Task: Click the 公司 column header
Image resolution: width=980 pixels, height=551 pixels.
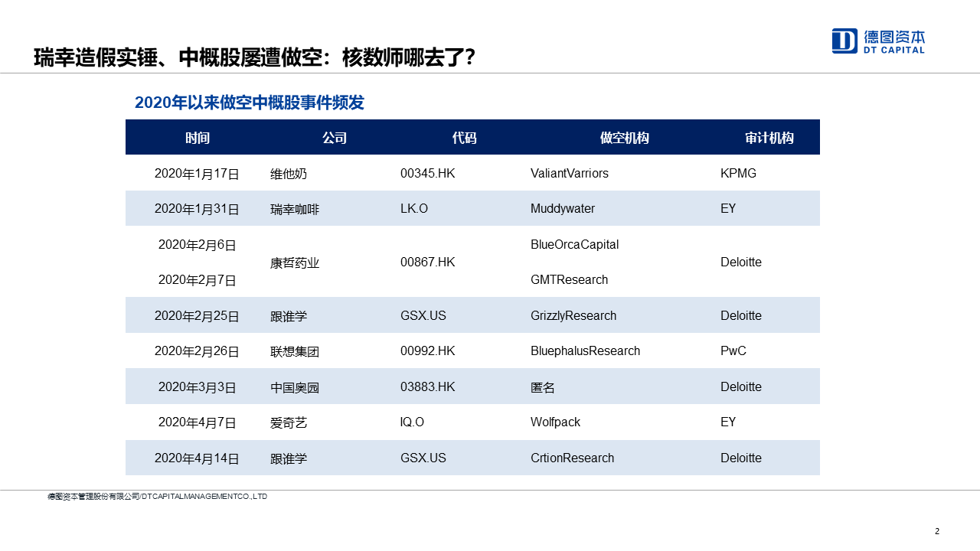Action: [335, 138]
